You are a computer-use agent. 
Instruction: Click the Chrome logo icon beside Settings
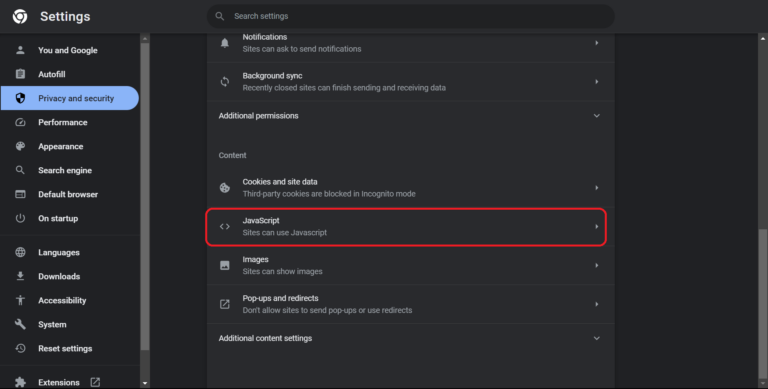[20, 17]
